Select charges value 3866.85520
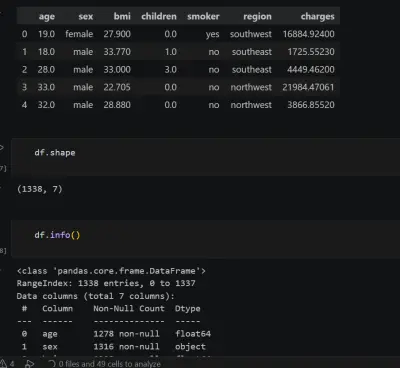The width and height of the screenshot is (400, 368). (311, 105)
